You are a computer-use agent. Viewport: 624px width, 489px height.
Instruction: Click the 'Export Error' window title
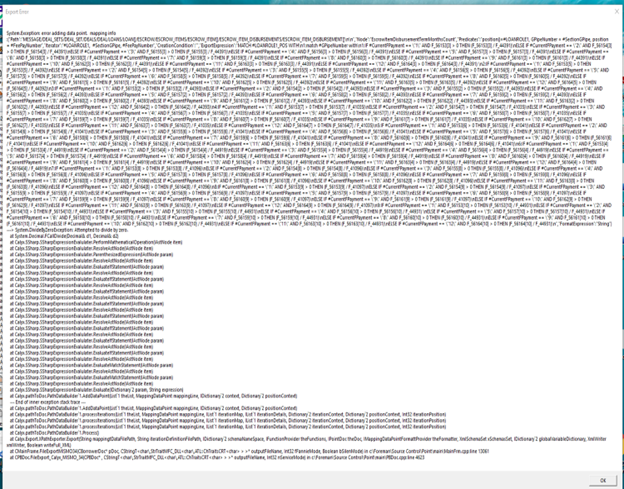pyautogui.click(x=17, y=12)
